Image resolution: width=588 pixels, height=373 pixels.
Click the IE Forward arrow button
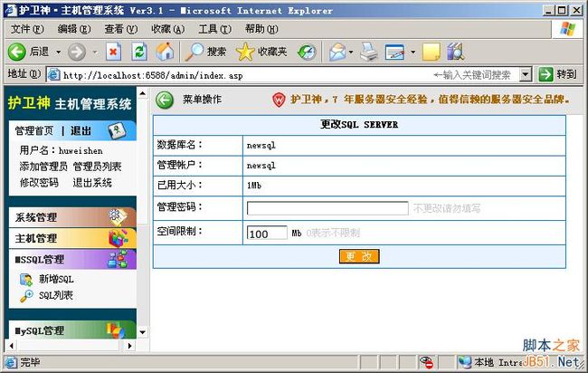click(77, 52)
